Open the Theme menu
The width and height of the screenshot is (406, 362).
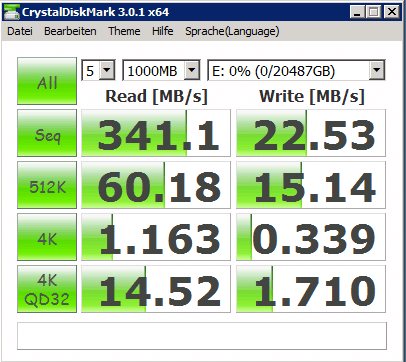[124, 31]
